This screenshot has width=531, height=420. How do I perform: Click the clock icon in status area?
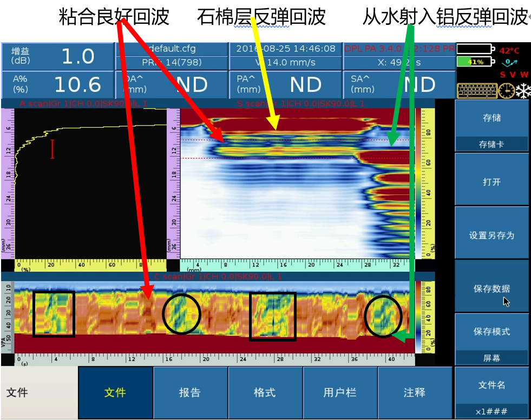tap(507, 90)
